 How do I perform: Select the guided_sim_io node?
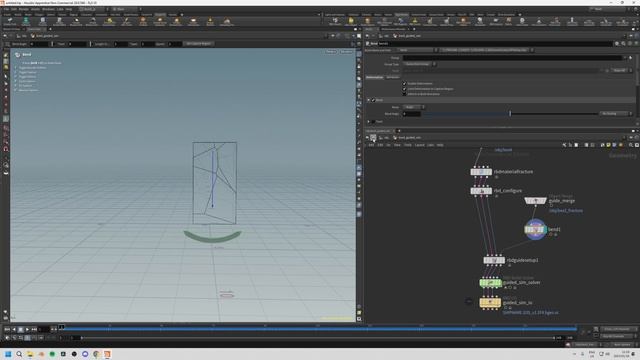pos(490,302)
